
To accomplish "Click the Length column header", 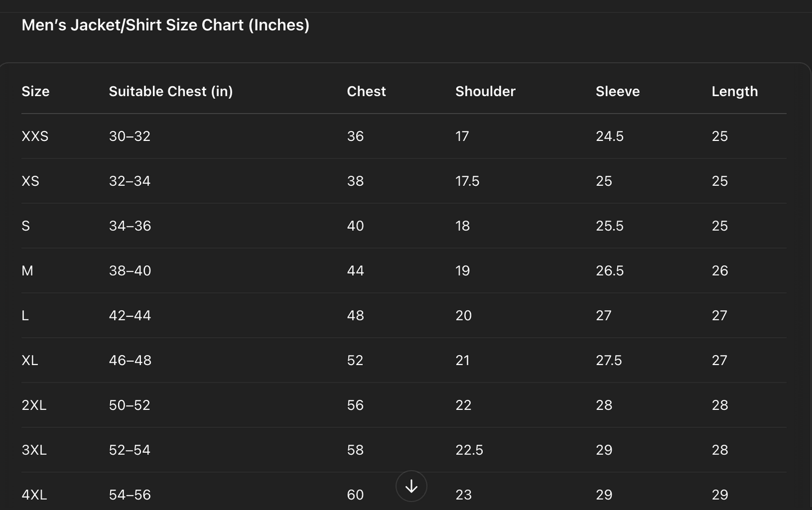I will [x=734, y=92].
